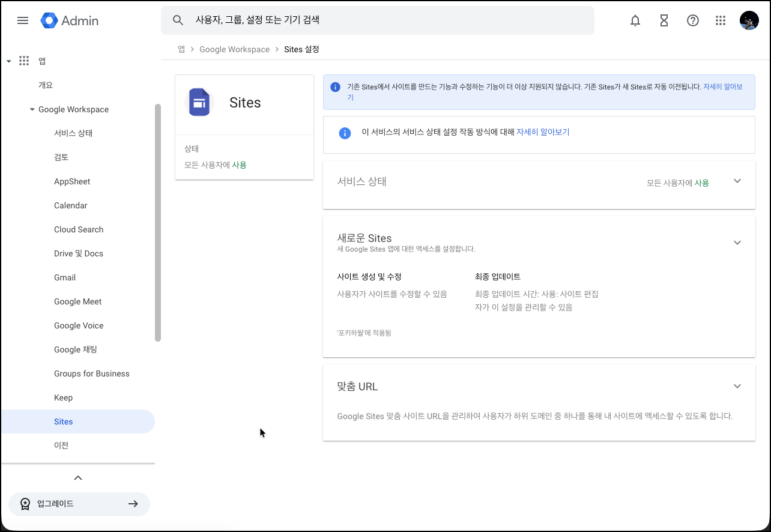771x532 pixels.
Task: Click the info icon beside 서비스 상태 설정 notice
Action: pos(345,133)
